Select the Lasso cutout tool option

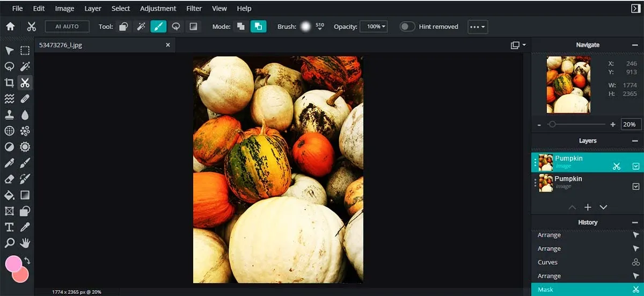175,26
